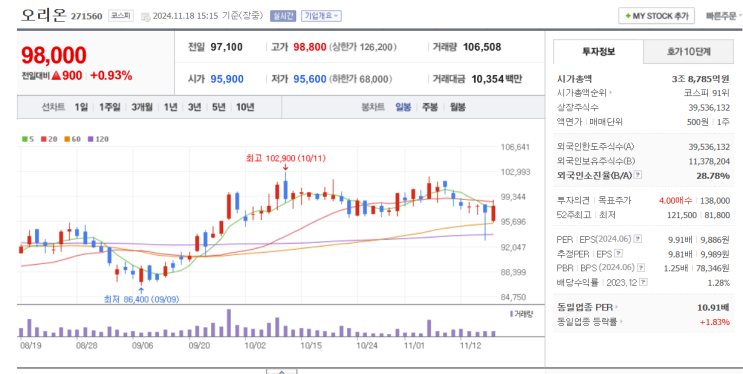Click the 실시간 realtime badge
743x374 pixels.
[283, 16]
